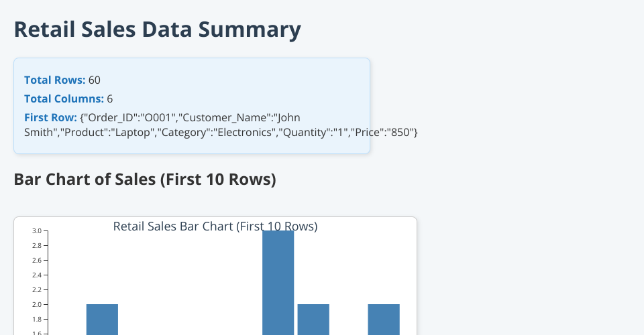Screen dimensions: 644x335
Task: Click the "Total Rows:" label
Action: click(x=54, y=80)
